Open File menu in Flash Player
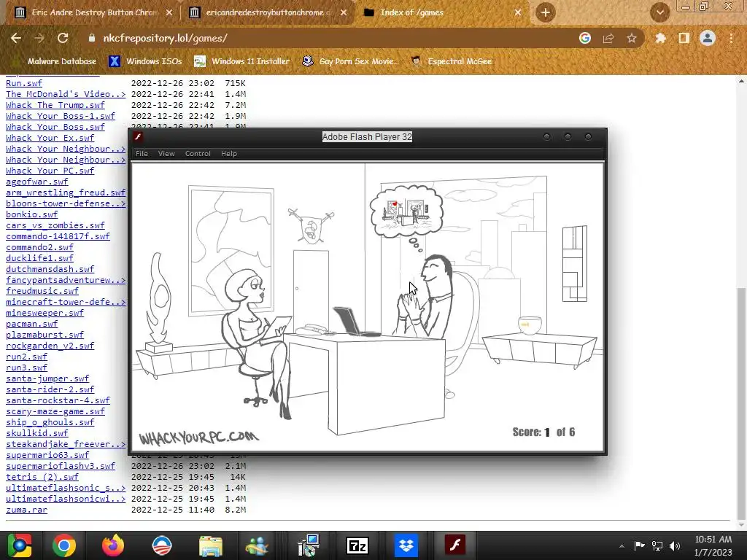The width and height of the screenshot is (747, 560). click(142, 153)
